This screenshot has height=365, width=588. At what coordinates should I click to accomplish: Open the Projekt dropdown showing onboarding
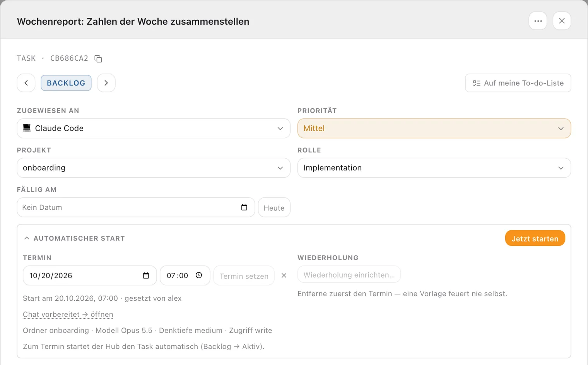coord(154,168)
